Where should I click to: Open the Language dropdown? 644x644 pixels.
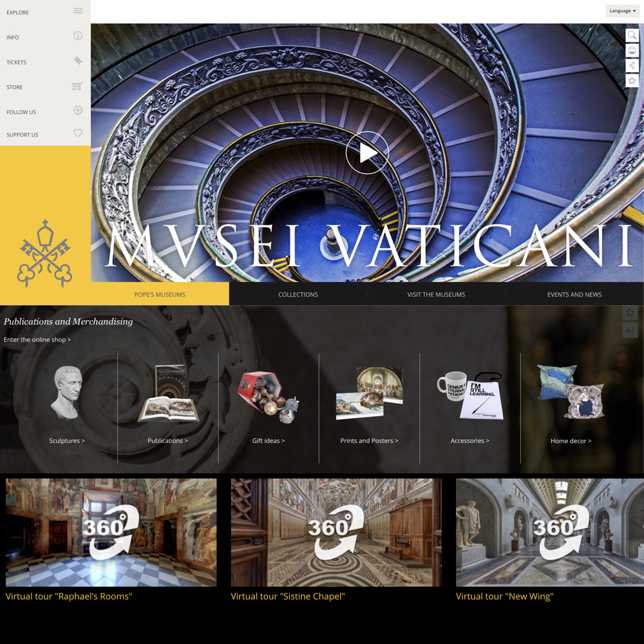pyautogui.click(x=622, y=11)
